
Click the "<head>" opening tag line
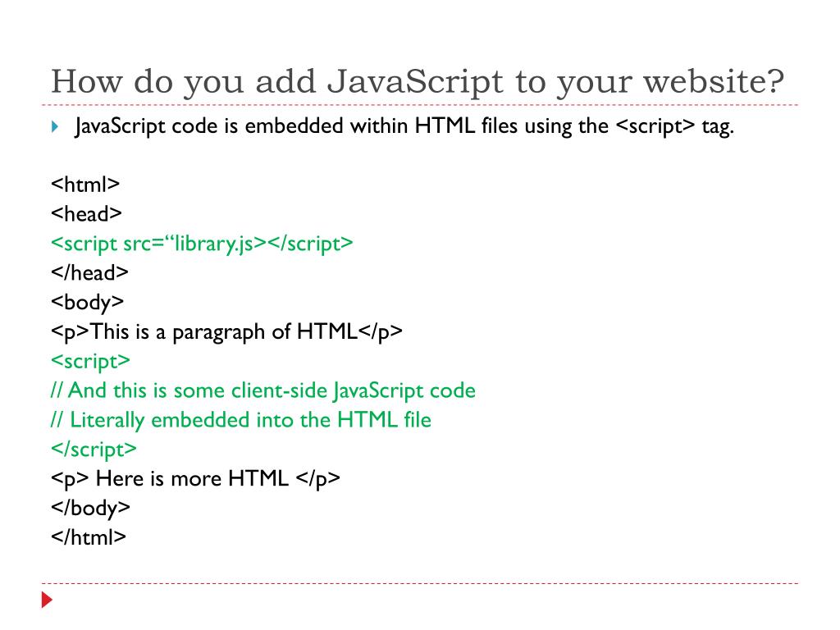point(86,214)
